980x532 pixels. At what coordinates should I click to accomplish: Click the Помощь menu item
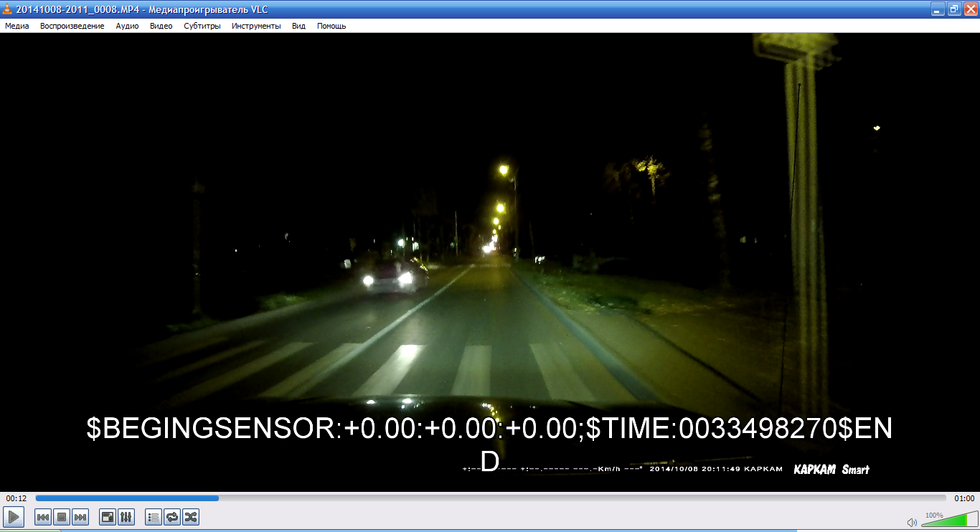(331, 26)
